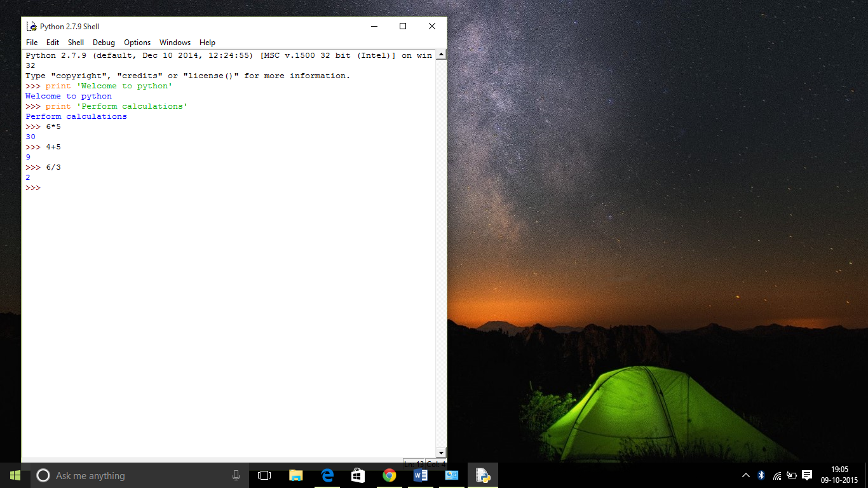Open the Options menu
This screenshot has width=868, height=488.
137,43
